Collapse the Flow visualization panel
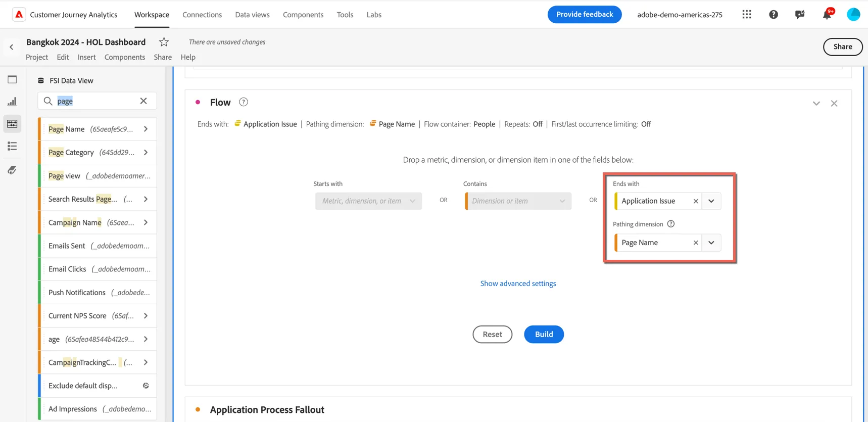 816,104
